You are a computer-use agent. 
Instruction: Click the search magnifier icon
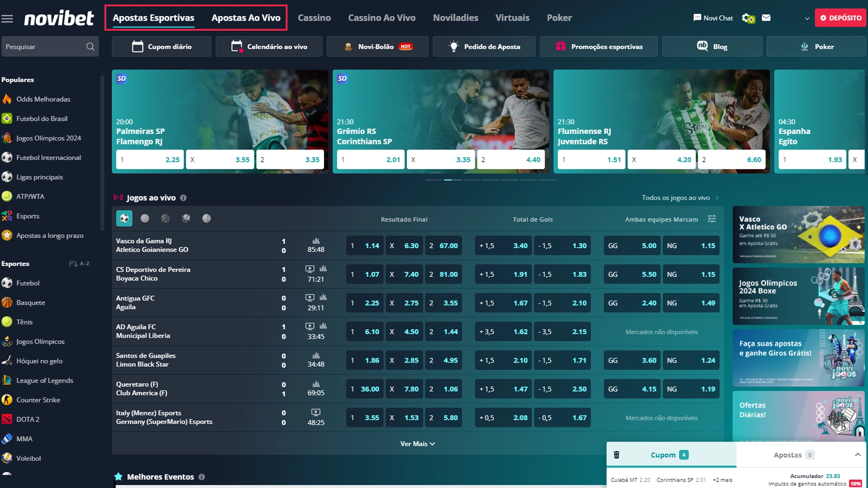pyautogui.click(x=90, y=47)
